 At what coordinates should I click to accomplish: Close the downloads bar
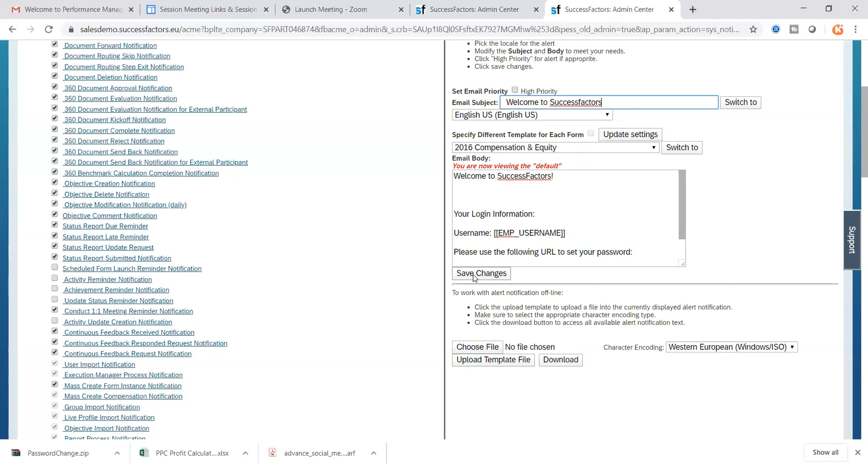coord(858,452)
